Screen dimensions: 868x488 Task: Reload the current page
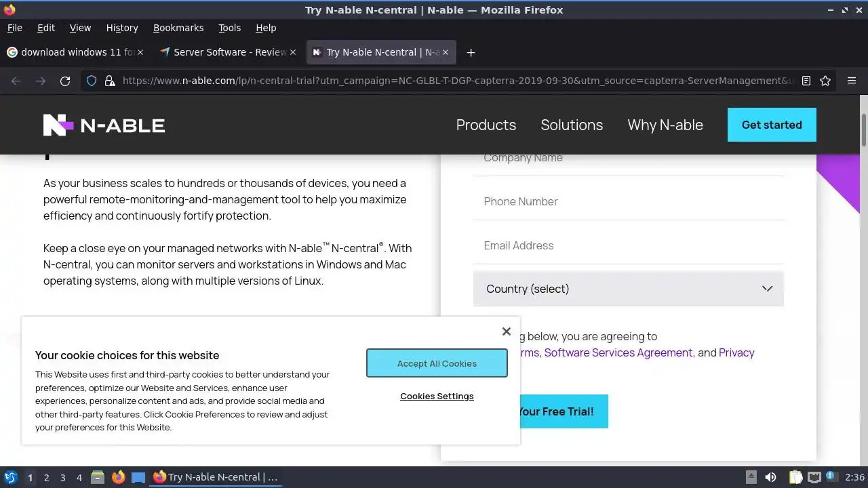[65, 81]
